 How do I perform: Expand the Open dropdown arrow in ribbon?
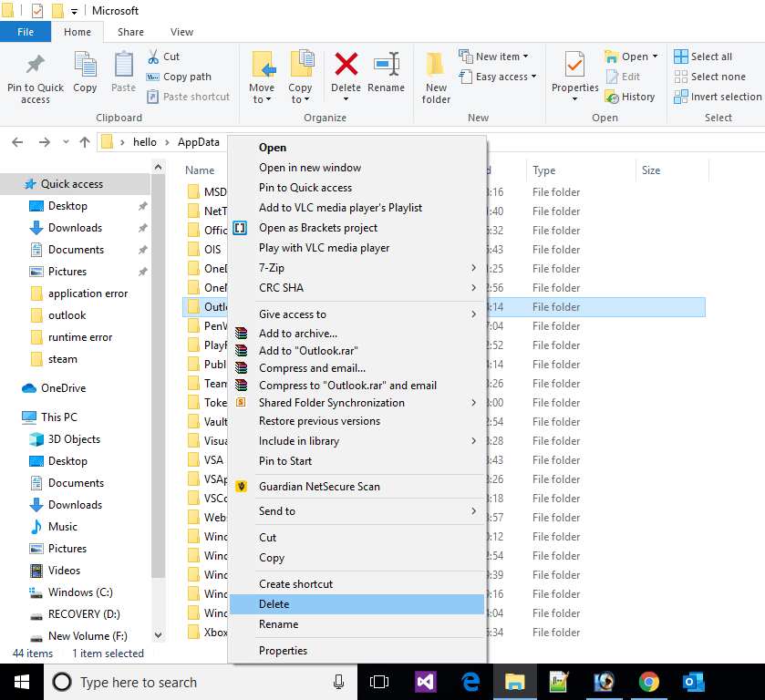pos(655,57)
